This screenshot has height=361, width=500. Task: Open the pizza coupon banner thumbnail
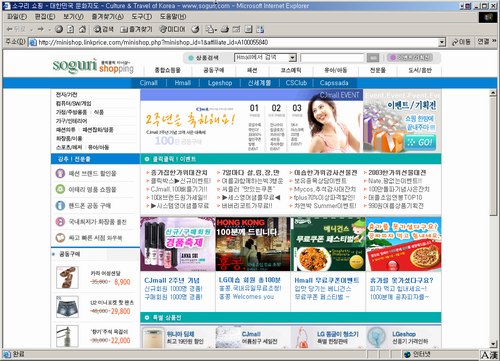[403, 244]
